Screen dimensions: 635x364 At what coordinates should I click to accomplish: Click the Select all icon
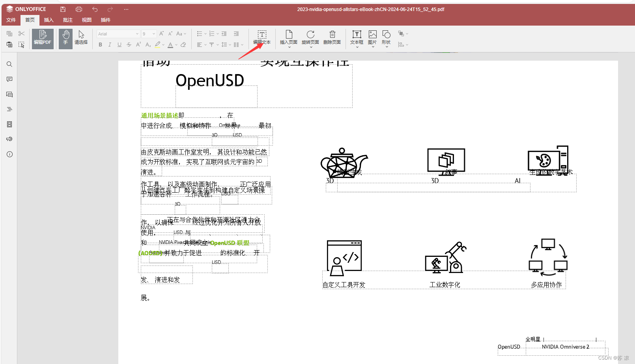coord(21,45)
